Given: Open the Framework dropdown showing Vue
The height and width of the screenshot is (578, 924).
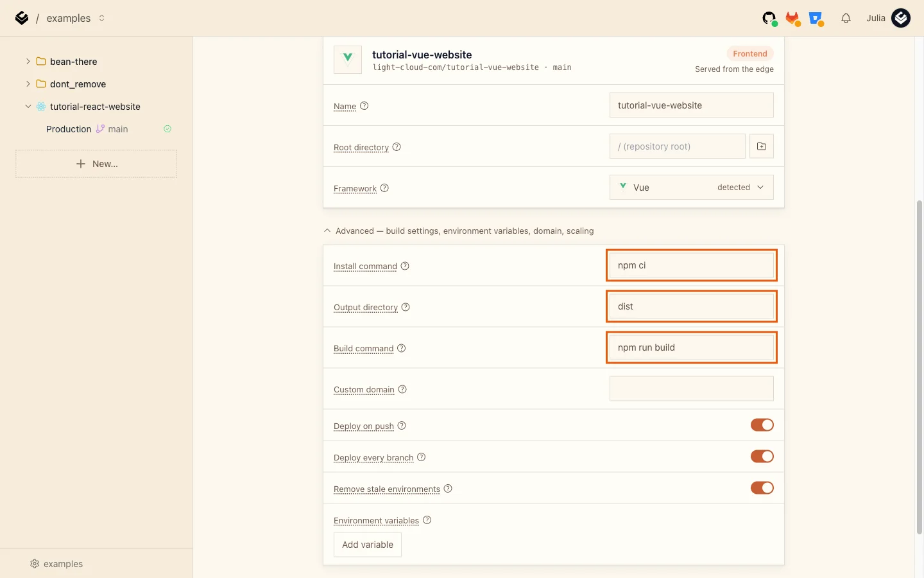Looking at the screenshot, I should pos(692,188).
